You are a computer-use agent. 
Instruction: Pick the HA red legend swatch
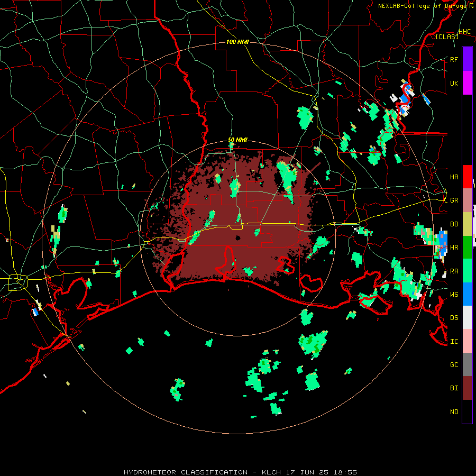tap(467, 177)
